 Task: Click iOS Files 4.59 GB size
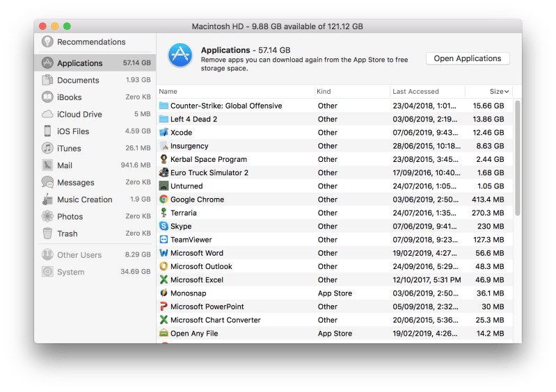(138, 131)
